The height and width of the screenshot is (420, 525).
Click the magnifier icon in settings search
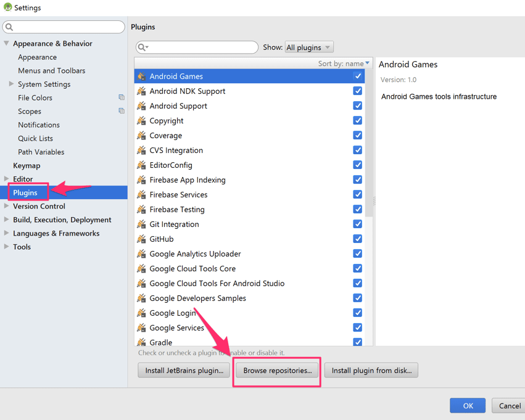point(9,27)
